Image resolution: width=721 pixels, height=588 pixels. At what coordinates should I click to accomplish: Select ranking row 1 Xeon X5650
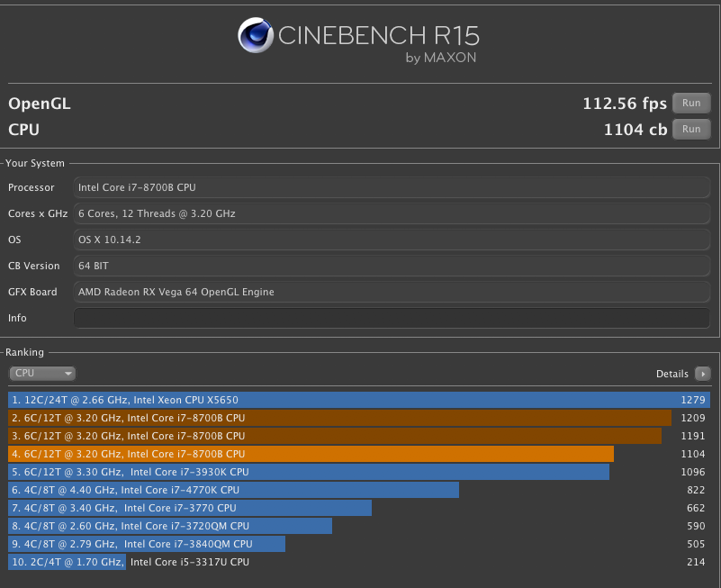click(x=359, y=400)
